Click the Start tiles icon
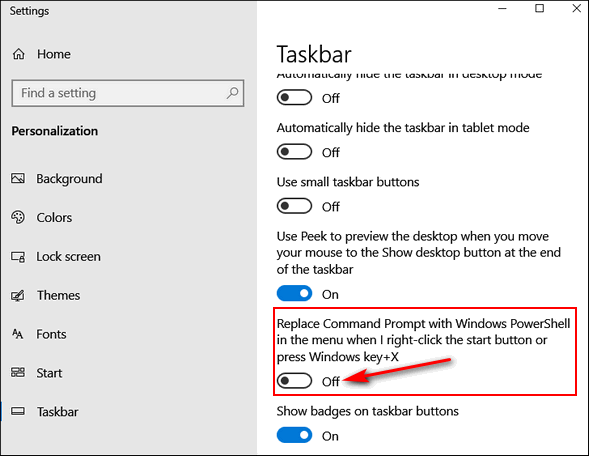Image resolution: width=589 pixels, height=456 pixels. [x=18, y=372]
